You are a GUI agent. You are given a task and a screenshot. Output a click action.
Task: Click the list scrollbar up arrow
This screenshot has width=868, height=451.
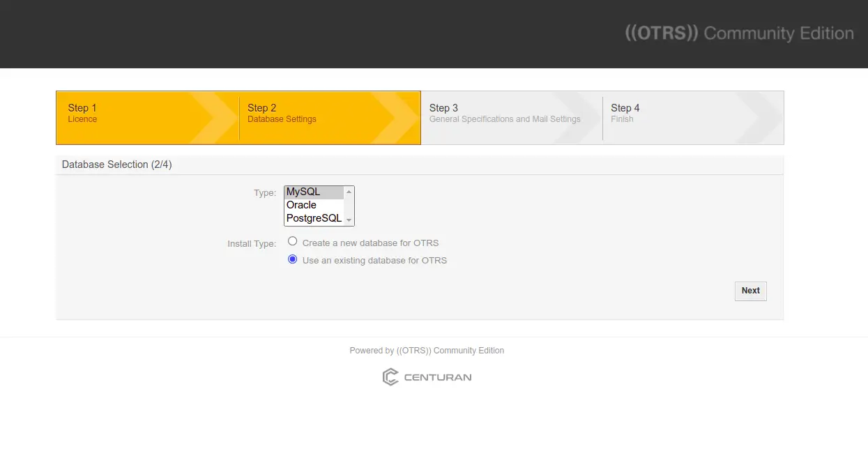coord(349,192)
